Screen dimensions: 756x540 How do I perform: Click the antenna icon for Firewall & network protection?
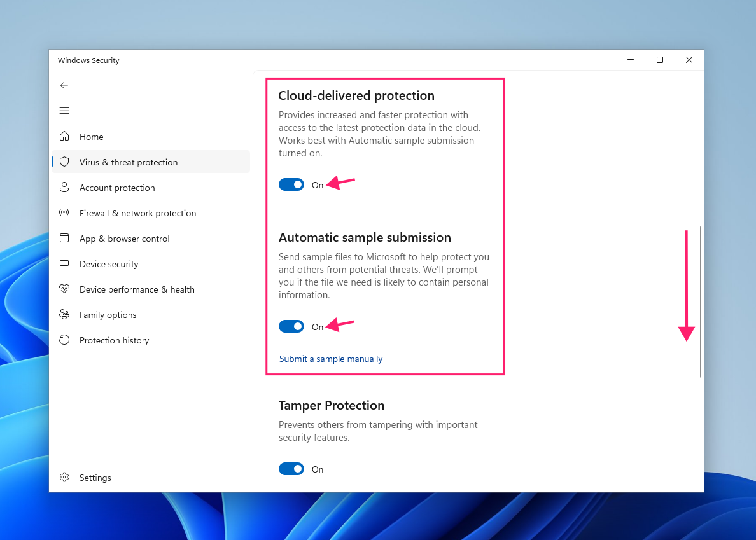point(64,213)
